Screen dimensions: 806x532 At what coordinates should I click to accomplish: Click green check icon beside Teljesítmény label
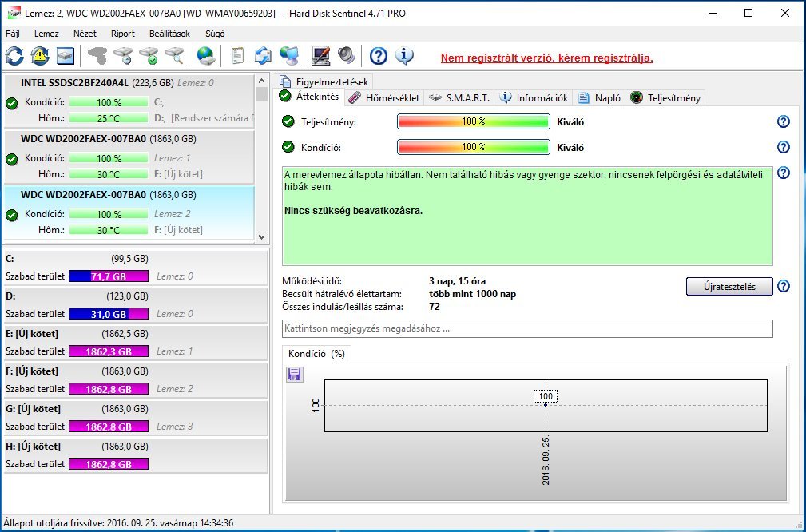[x=288, y=122]
